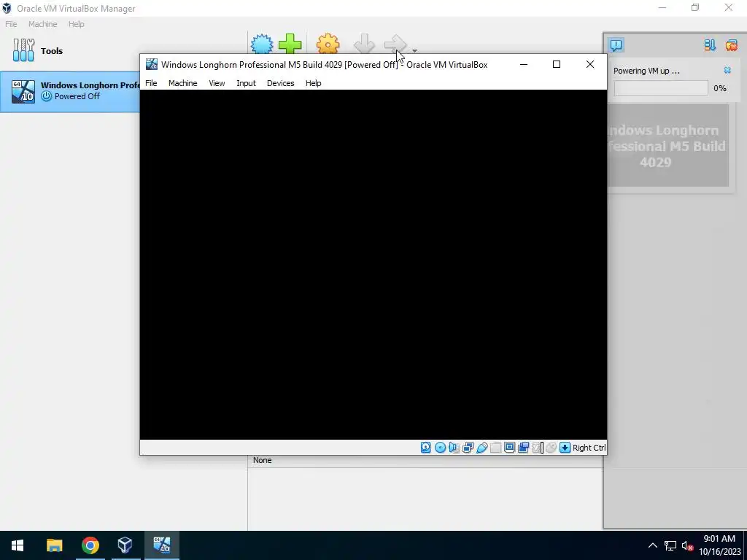Click the VM preview thumbnail
Screen dimensions: 747x560
click(x=668, y=145)
